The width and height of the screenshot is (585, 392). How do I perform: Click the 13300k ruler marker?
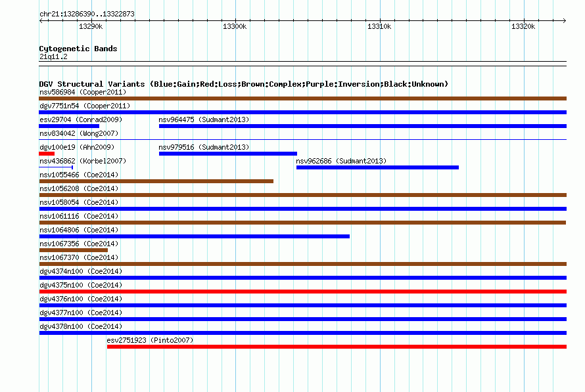(235, 26)
